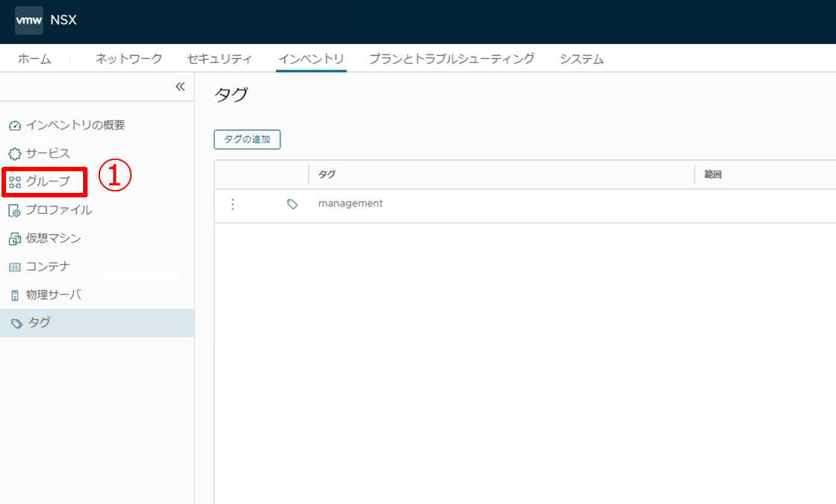Go to プランとトラブルシューティング tab
The image size is (836, 504).
click(452, 59)
